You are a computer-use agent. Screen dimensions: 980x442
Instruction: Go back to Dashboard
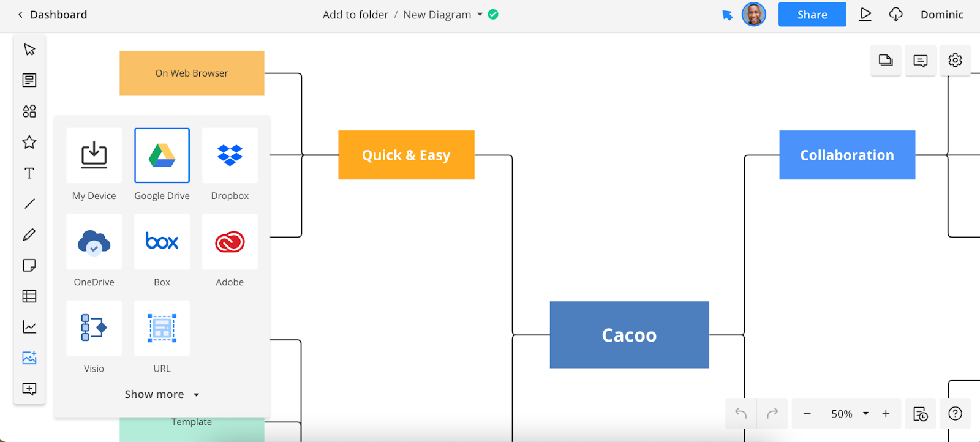(52, 15)
